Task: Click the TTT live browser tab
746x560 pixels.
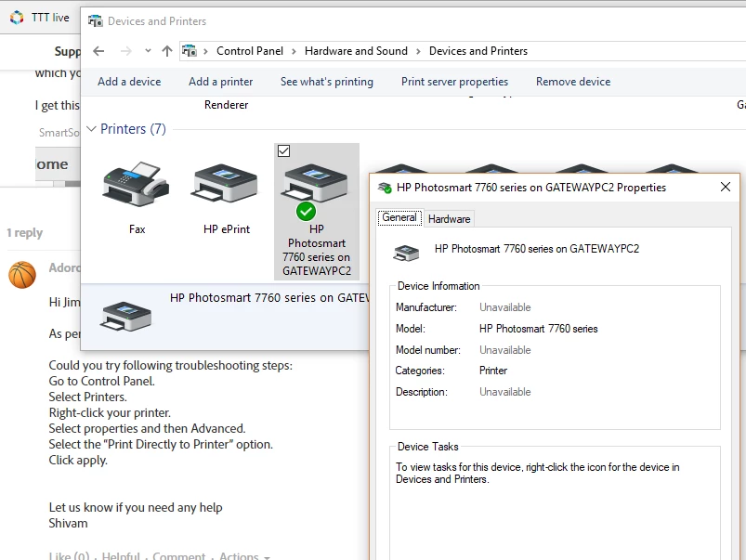Action: pos(40,18)
